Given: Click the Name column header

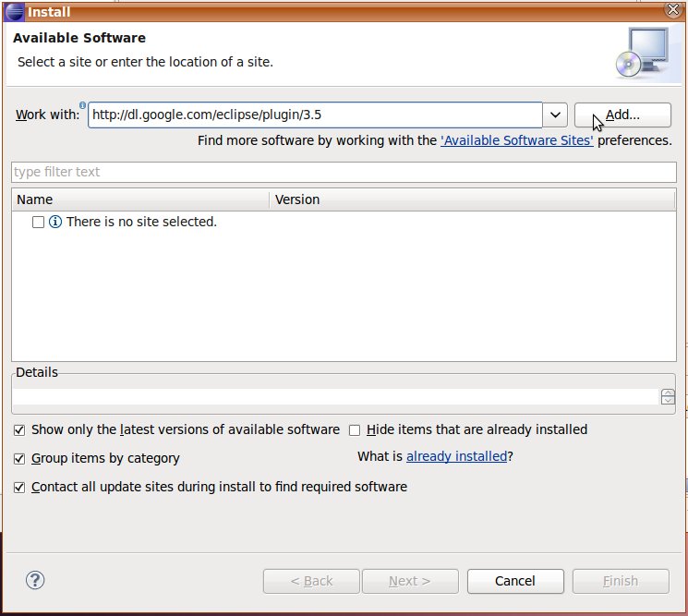Looking at the screenshot, I should tap(139, 199).
